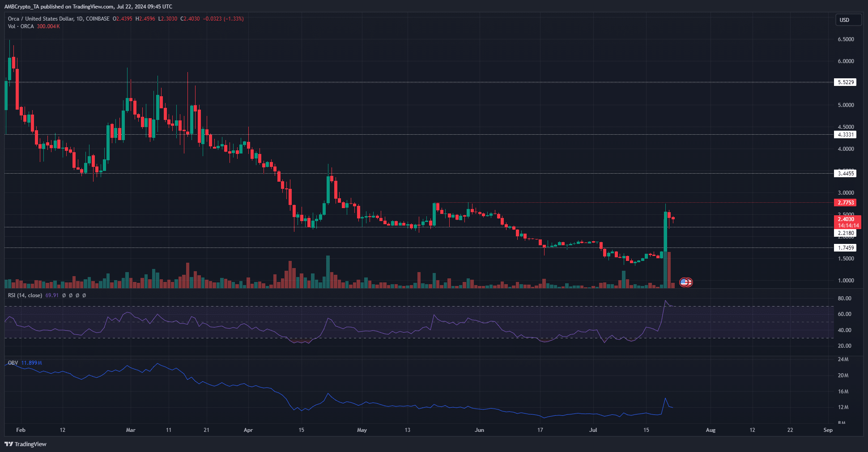Click the Aug label on time axis

(x=711, y=430)
